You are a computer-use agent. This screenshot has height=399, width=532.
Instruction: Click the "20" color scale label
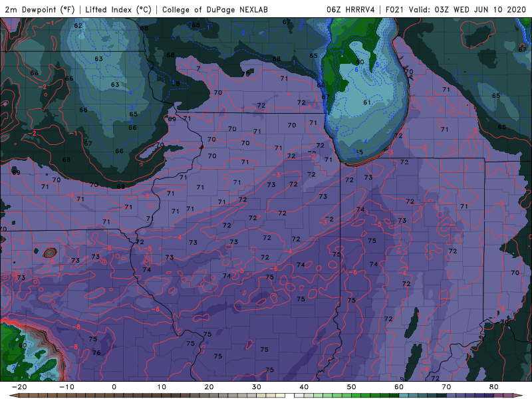209,387
